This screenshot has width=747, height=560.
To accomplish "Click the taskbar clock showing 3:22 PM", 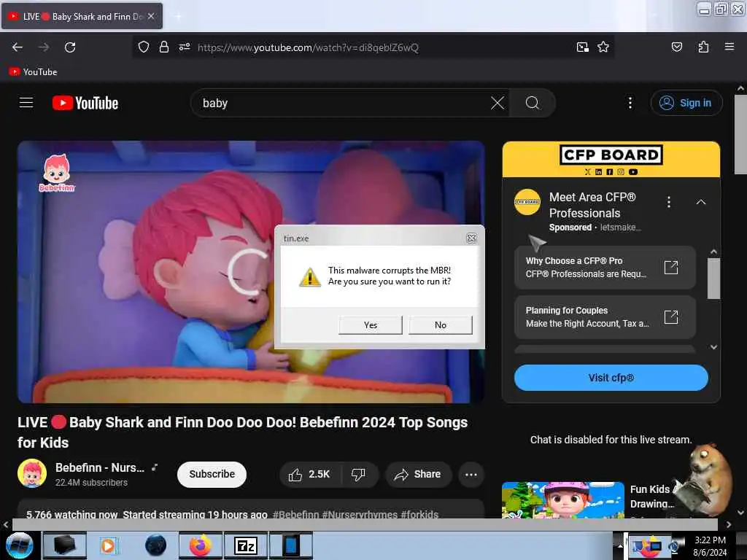I will pyautogui.click(x=710, y=545).
